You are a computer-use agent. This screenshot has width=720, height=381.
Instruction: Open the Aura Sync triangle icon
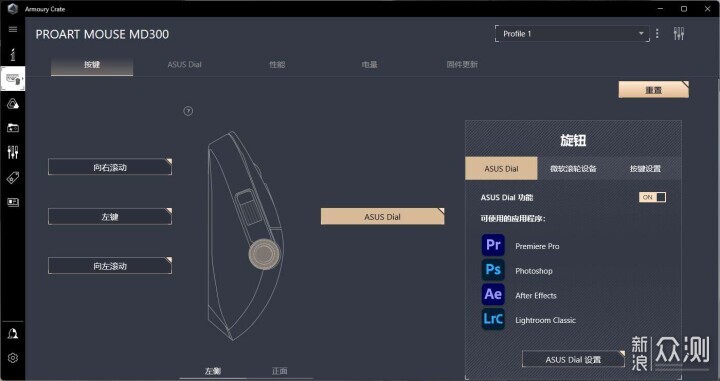coord(13,104)
